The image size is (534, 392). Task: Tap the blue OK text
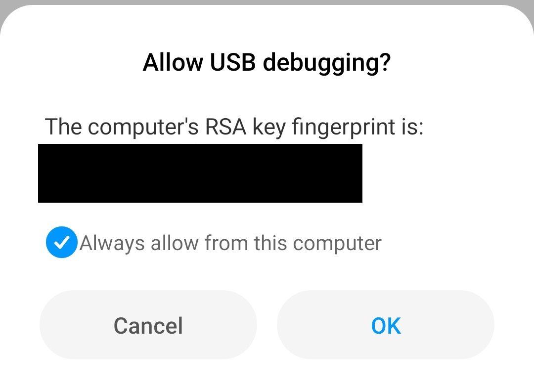tap(386, 326)
